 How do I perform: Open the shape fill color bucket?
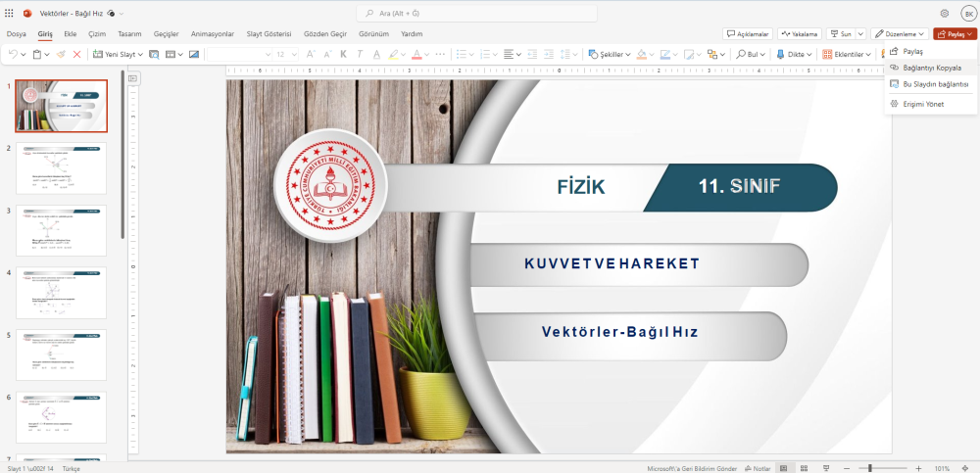click(641, 55)
